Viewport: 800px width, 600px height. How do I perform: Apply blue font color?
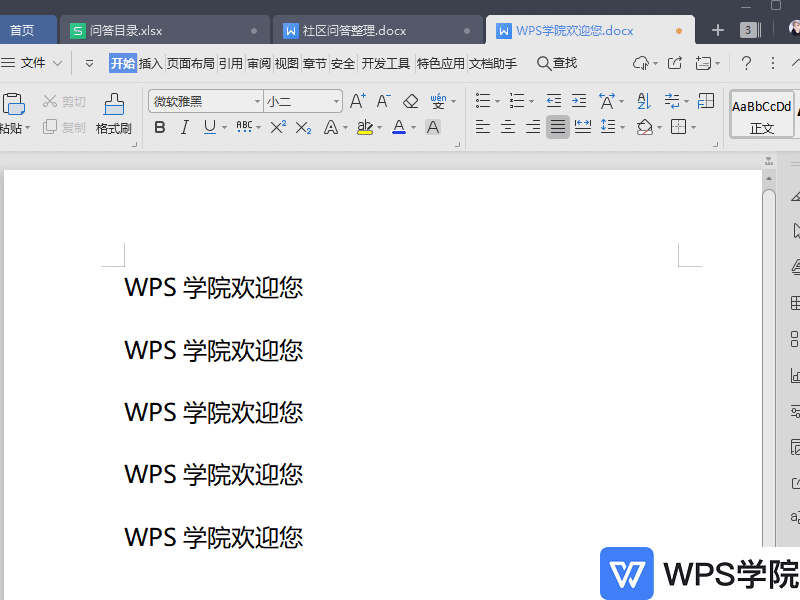(399, 127)
